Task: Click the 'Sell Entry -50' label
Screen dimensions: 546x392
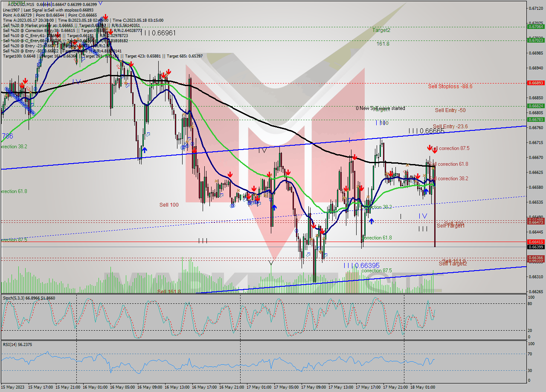Action: coord(450,110)
